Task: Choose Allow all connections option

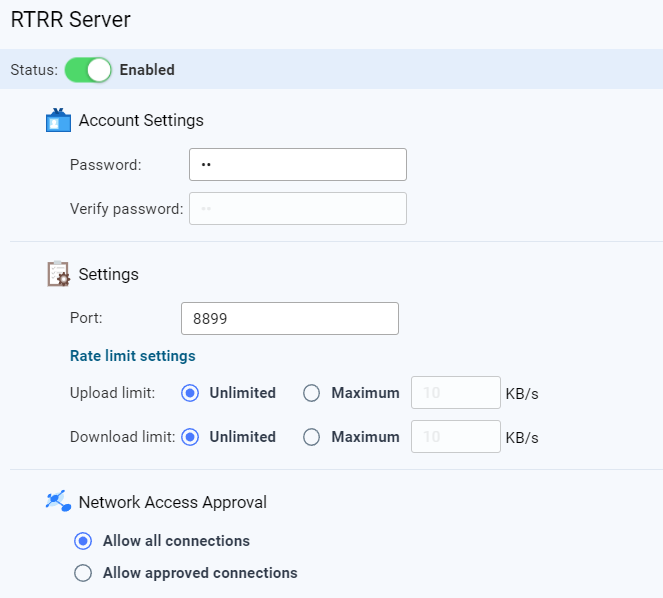Action: coord(84,541)
